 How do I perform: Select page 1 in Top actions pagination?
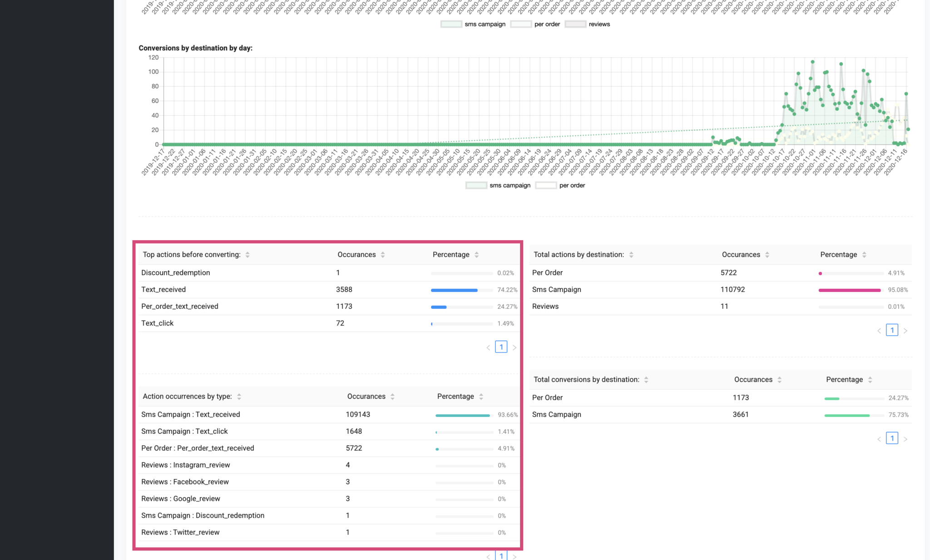(501, 347)
